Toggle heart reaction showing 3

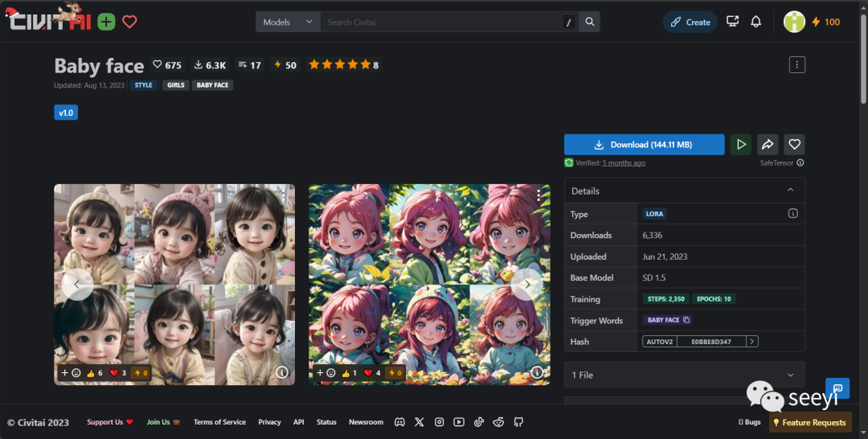tap(118, 372)
